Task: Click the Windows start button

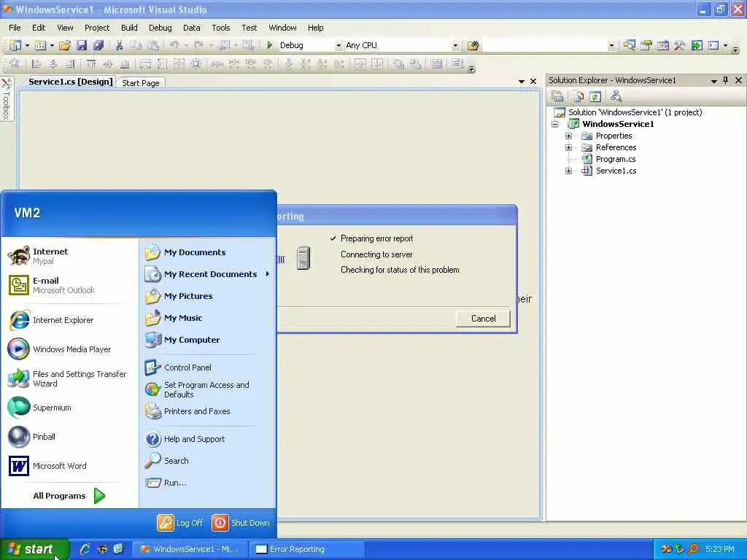Action: (x=34, y=549)
